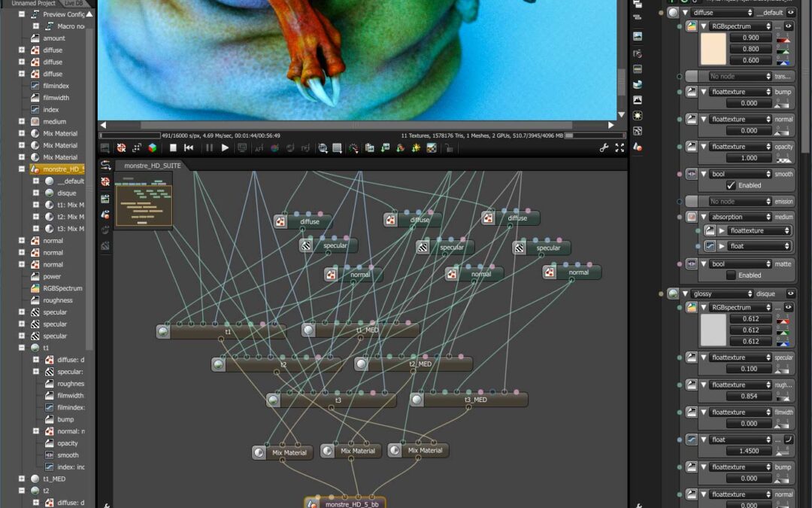Screen dimensions: 812x508
Task: Click the sun icon in right sidebar
Action: coord(638,115)
